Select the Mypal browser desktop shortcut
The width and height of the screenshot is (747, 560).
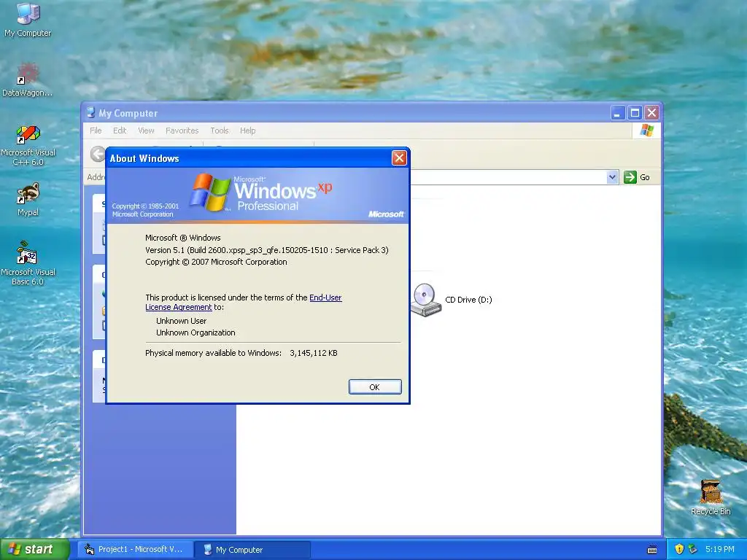pos(28,199)
